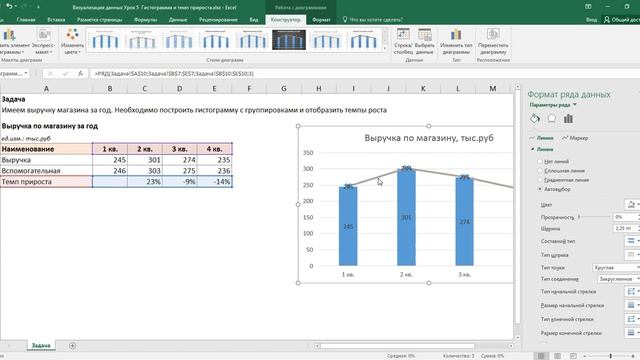The width and height of the screenshot is (640, 360).
Task: Click Общий доступ share button
Action: pos(622,20)
